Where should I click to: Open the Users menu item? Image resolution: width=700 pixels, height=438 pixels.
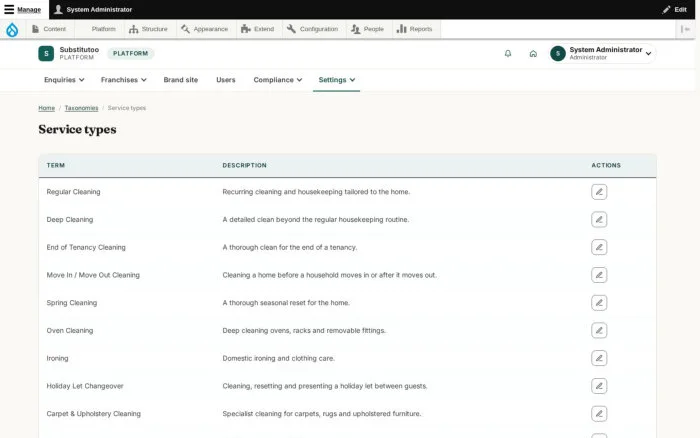[x=226, y=80]
